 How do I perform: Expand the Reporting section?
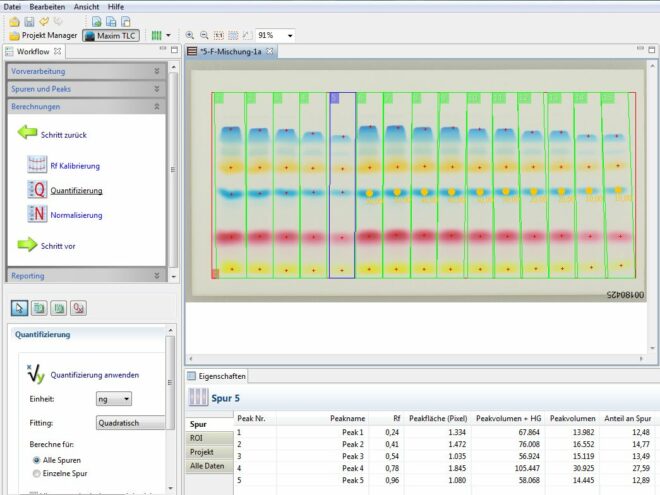pos(86,276)
